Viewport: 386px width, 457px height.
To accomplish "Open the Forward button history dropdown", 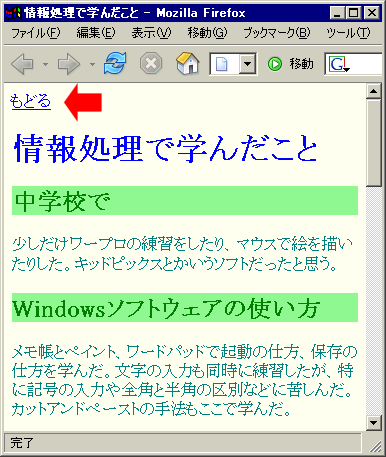I will pyautogui.click(x=92, y=64).
